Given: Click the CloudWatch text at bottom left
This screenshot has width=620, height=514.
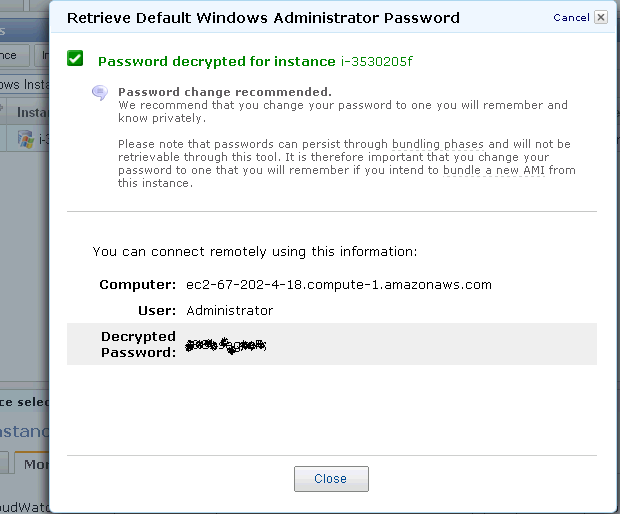Looking at the screenshot, I should coord(24,506).
